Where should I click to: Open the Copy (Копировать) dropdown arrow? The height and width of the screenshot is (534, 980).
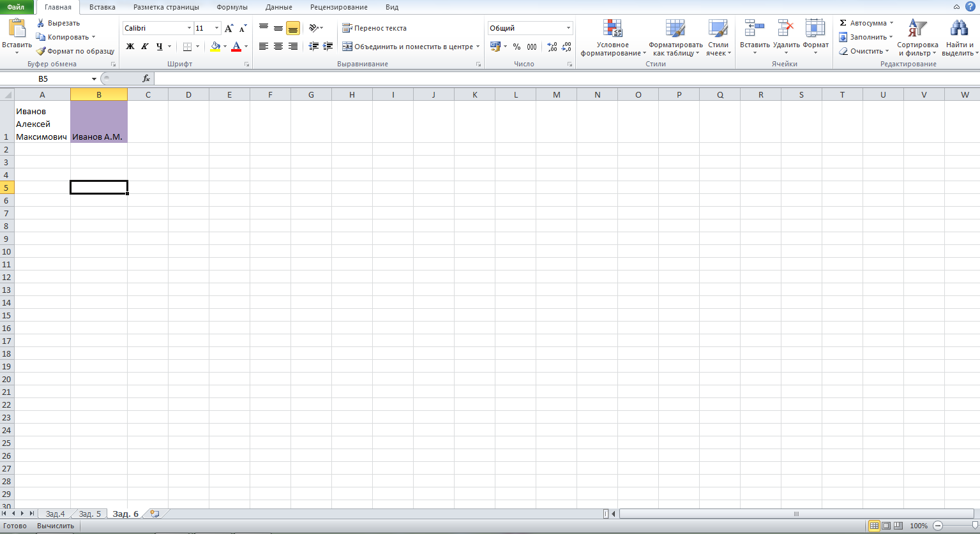point(94,37)
